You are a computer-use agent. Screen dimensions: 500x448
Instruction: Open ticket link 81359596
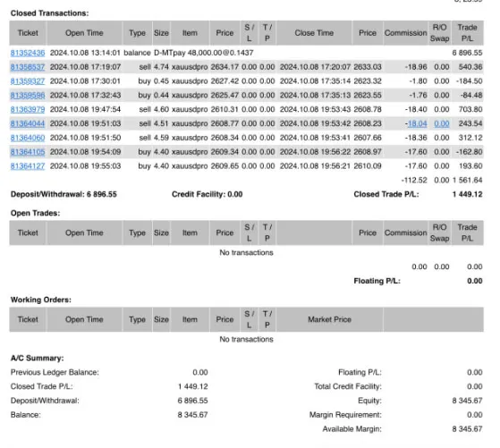[28, 96]
